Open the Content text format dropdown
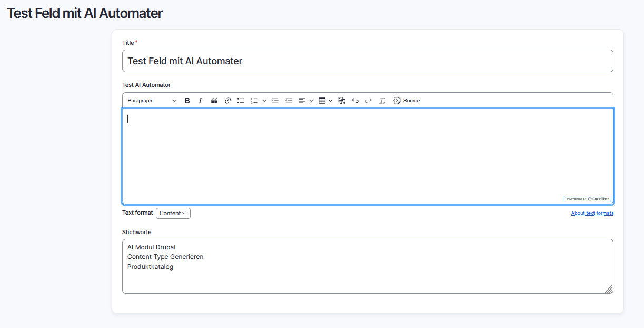This screenshot has height=328, width=644. (173, 213)
